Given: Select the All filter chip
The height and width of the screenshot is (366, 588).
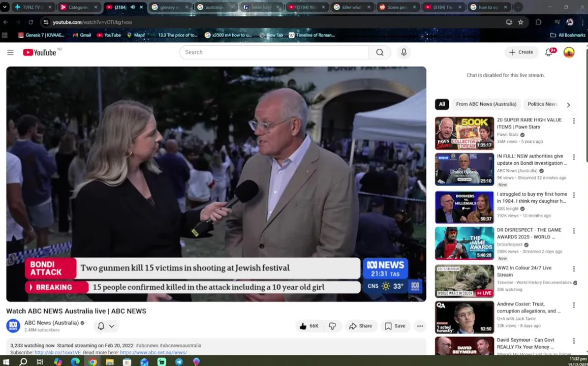Looking at the screenshot, I should (x=442, y=104).
